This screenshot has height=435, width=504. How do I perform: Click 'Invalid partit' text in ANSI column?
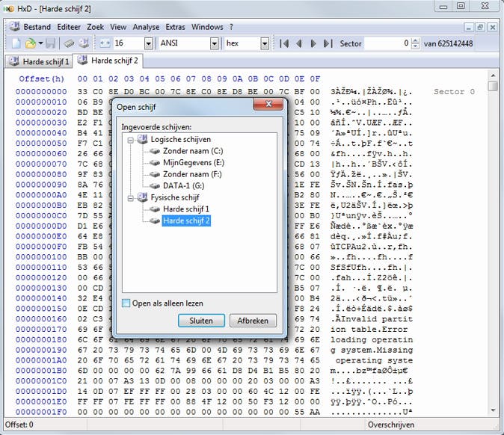pos(377,319)
